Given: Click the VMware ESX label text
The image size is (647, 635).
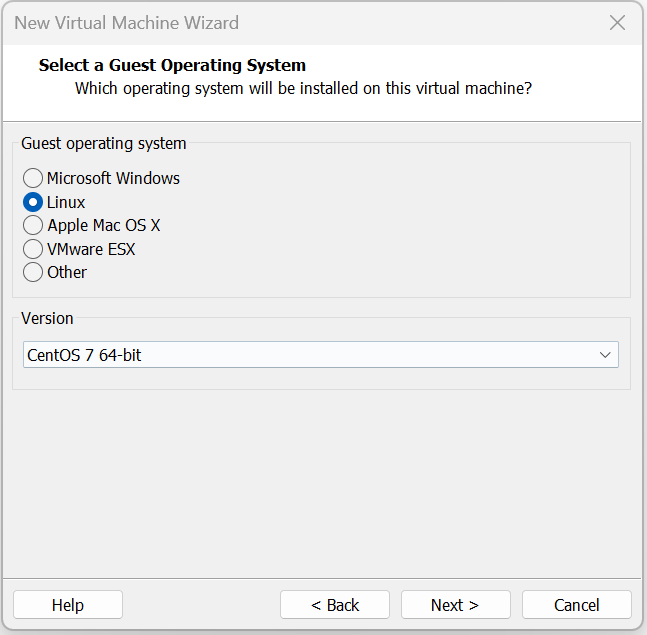Looking at the screenshot, I should (x=91, y=249).
